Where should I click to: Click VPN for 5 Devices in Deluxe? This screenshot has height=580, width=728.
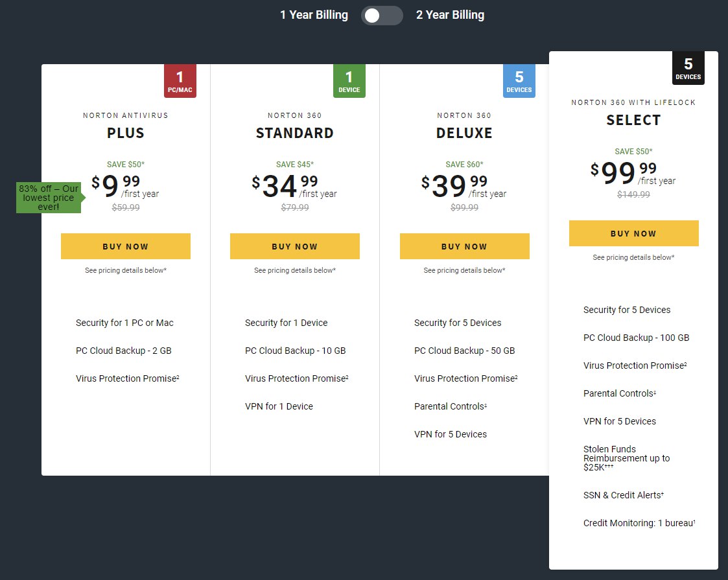(x=451, y=434)
